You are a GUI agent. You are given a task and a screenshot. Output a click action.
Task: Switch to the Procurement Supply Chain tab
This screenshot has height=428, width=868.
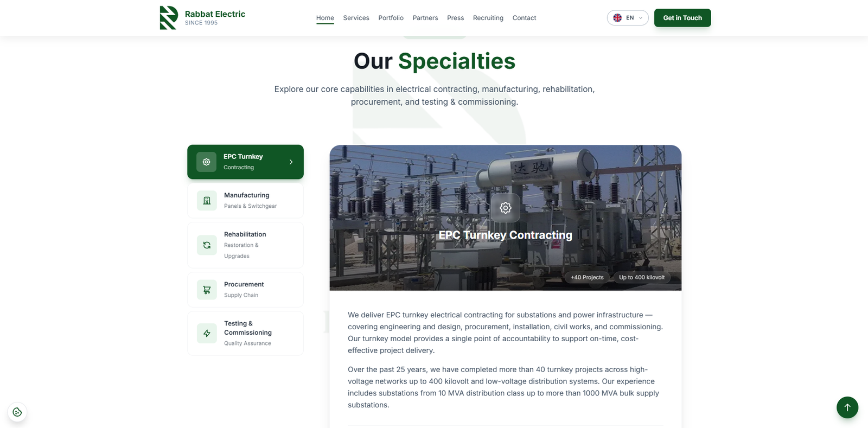[245, 290]
